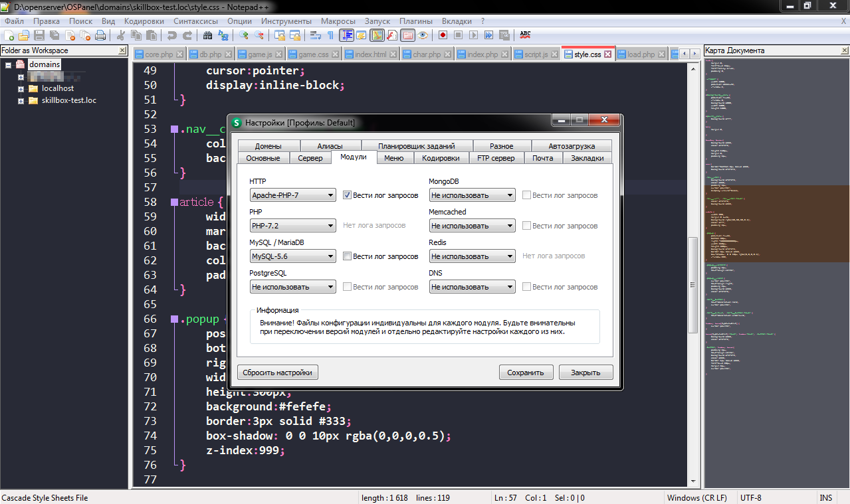850x504 pixels.
Task: Click the Open file folder icon
Action: point(24,35)
